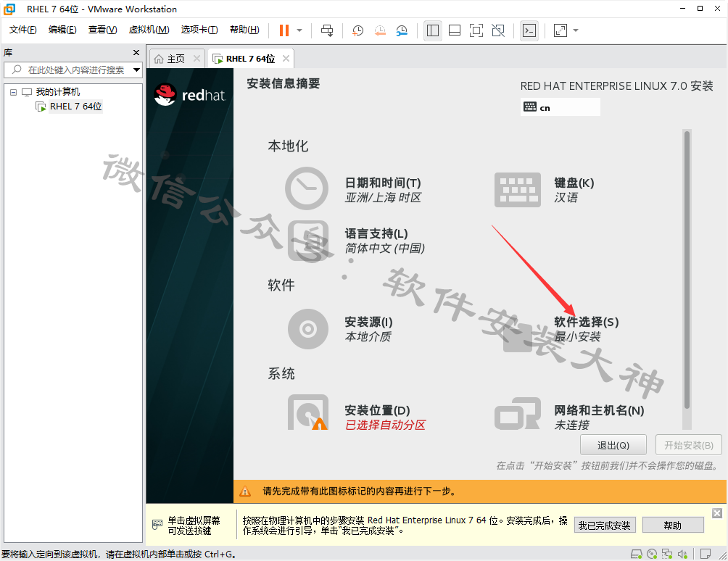Open the 编辑(E) menu
This screenshot has height=561, width=728.
[x=62, y=30]
